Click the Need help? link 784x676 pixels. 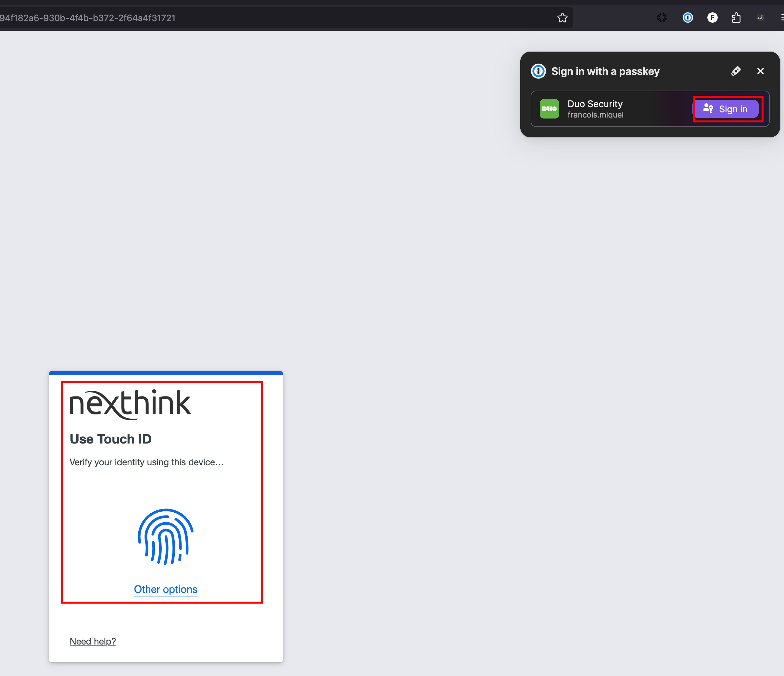(x=93, y=641)
